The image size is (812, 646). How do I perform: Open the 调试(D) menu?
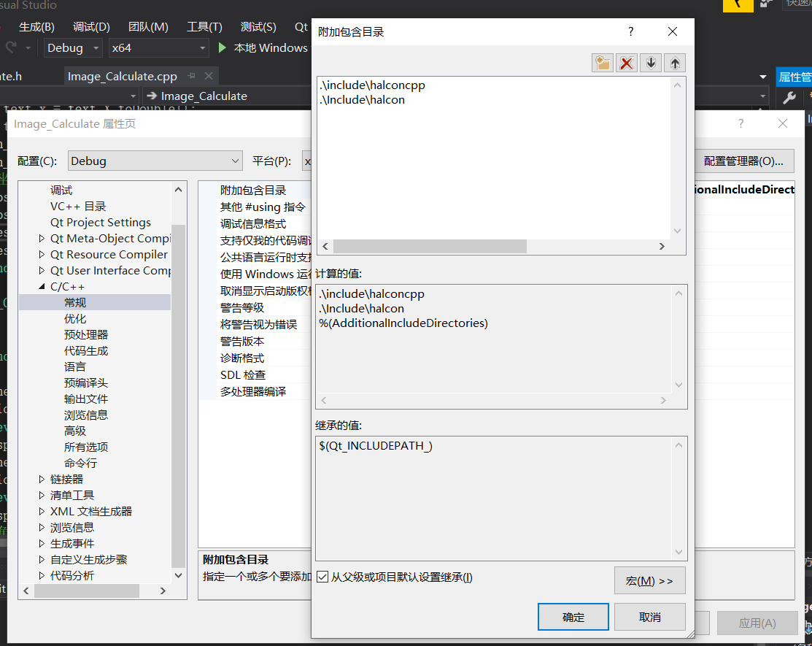pyautogui.click(x=90, y=26)
